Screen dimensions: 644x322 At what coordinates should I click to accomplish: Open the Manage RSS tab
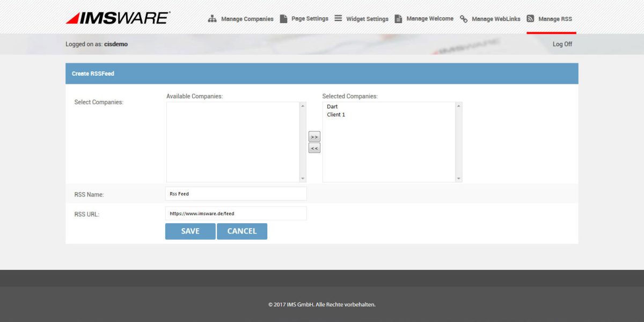[x=555, y=18]
